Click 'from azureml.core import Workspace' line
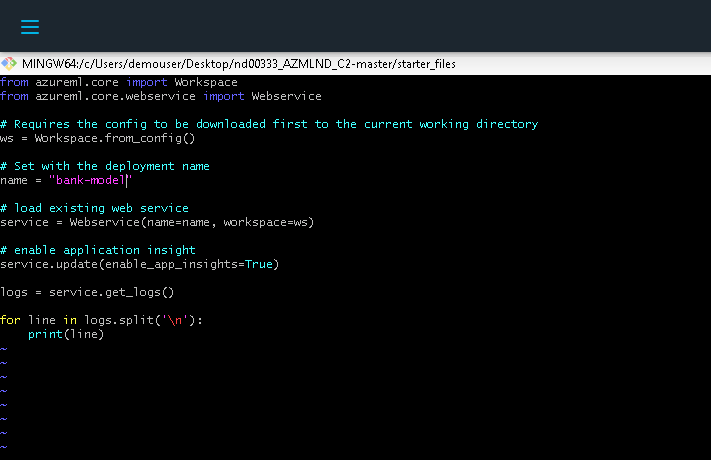 click(x=119, y=82)
